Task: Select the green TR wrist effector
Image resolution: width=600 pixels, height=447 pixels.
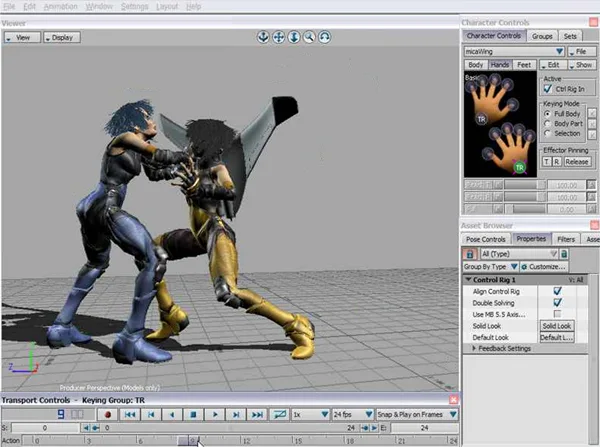Action: [x=519, y=168]
